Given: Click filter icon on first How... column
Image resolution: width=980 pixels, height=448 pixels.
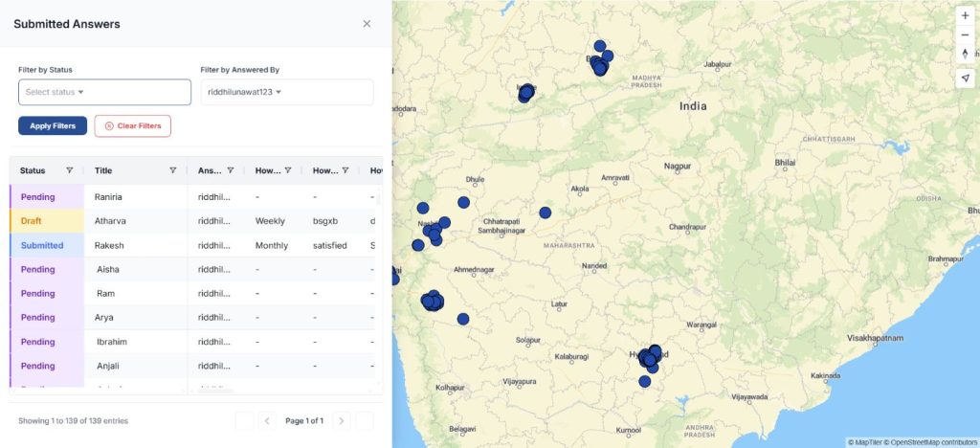Looking at the screenshot, I should click(x=288, y=170).
